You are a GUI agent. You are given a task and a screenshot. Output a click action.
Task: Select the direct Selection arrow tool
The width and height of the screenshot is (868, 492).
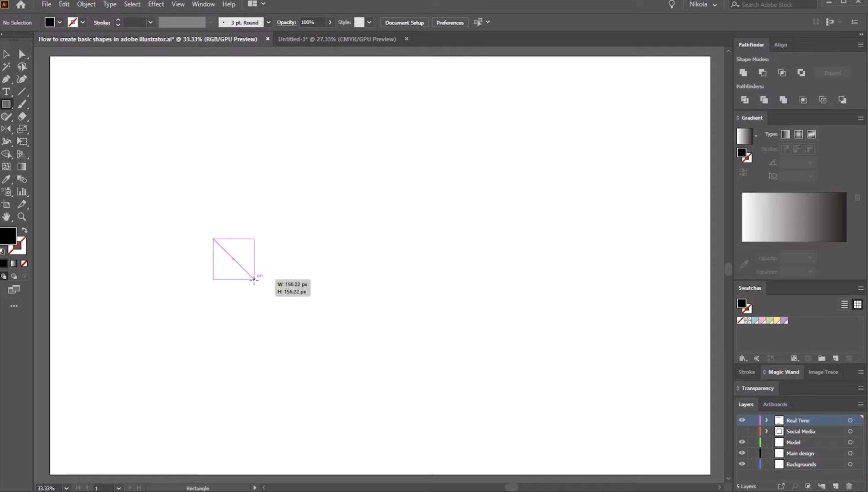22,54
